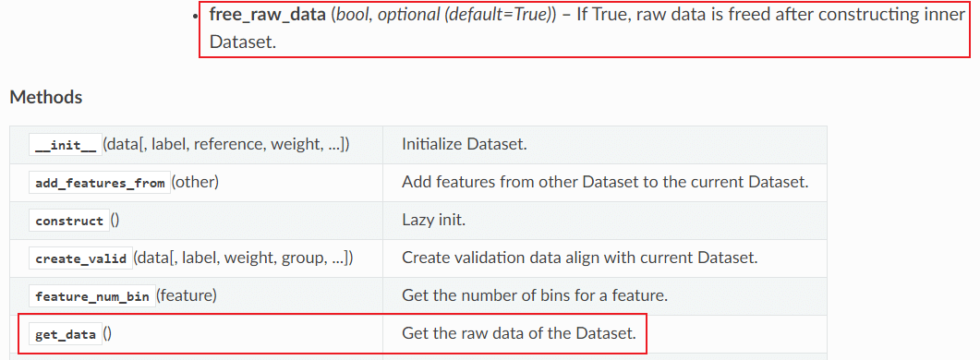Screen dimensions: 980x360
Task: Click the italic bool type text
Action: point(351,15)
